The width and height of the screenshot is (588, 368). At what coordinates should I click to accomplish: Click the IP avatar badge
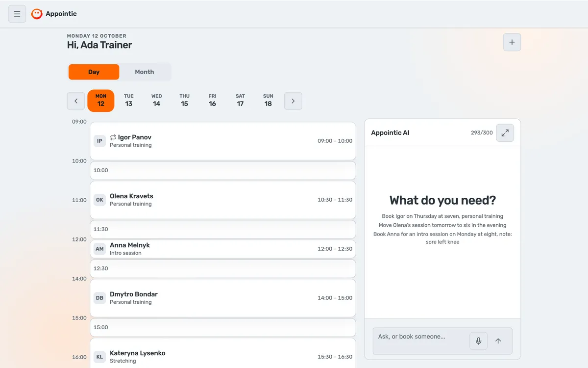pos(99,141)
